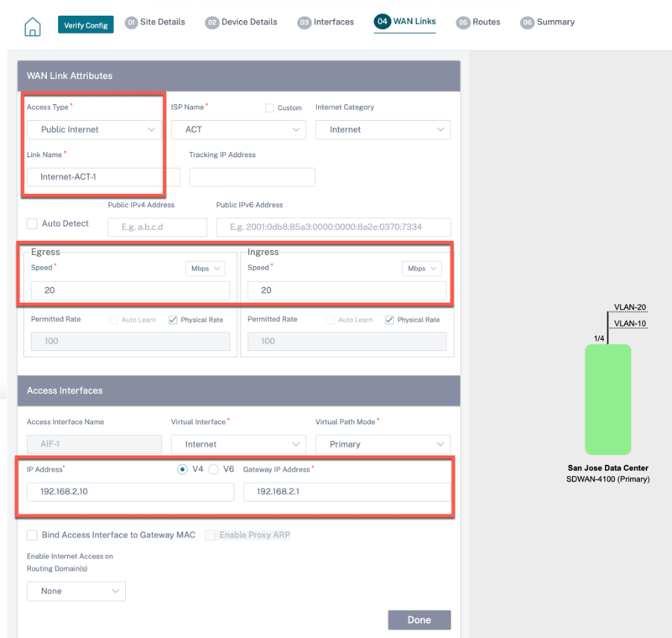
Task: Edit the Egress Speed value field
Action: pyautogui.click(x=130, y=290)
